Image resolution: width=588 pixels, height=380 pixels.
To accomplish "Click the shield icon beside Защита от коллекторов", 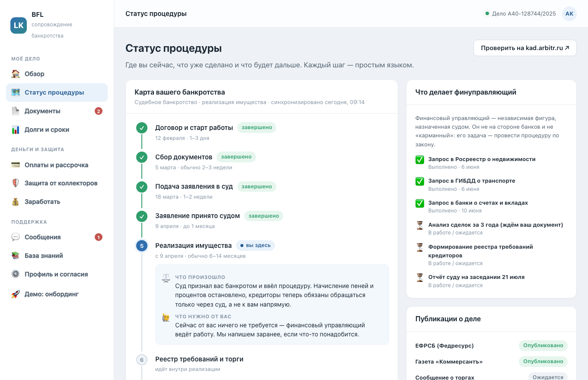I will (16, 183).
